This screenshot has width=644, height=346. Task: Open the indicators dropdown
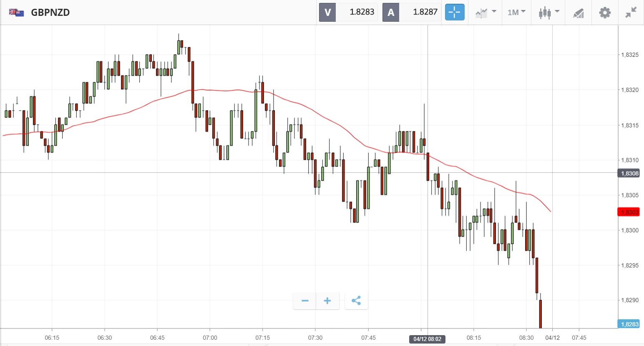[486, 12]
